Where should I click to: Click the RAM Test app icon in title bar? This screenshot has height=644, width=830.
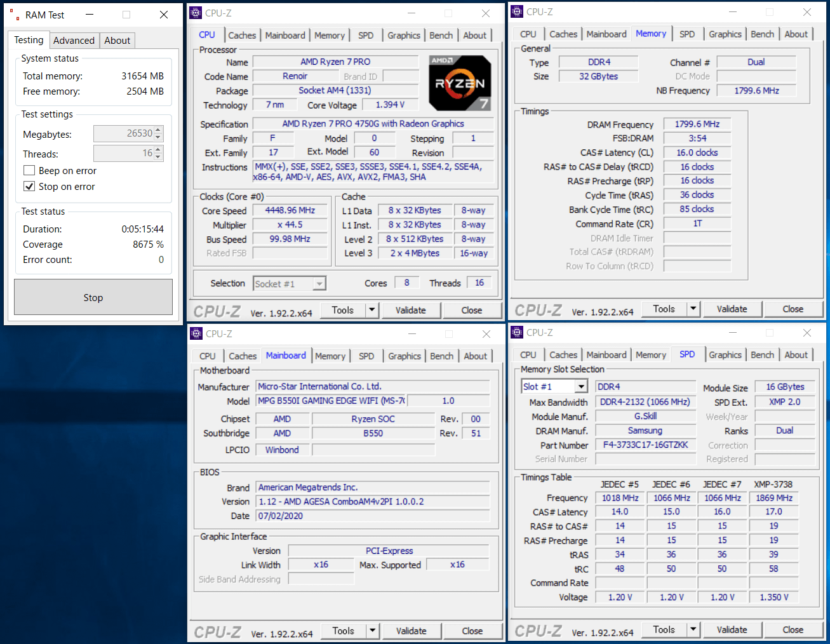pyautogui.click(x=14, y=15)
